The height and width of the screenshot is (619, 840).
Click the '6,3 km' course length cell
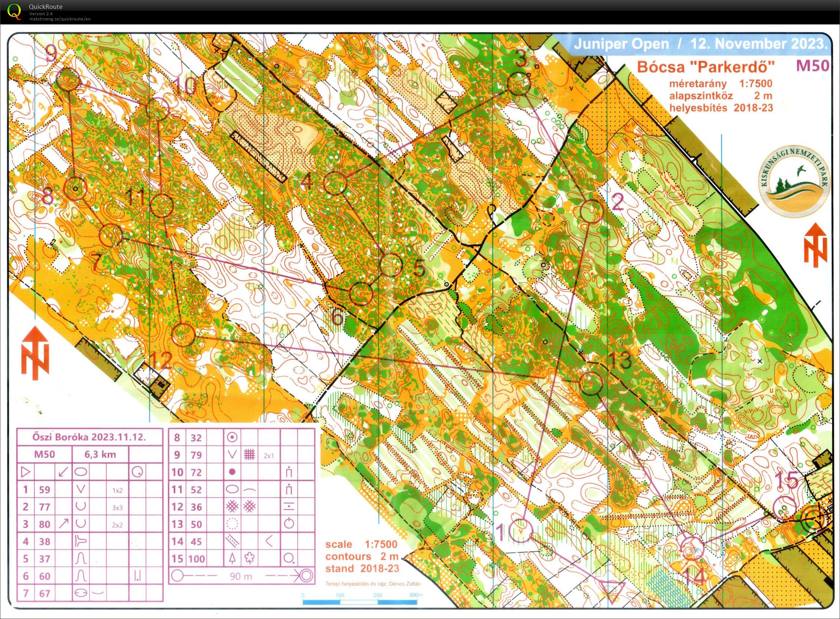point(100,455)
